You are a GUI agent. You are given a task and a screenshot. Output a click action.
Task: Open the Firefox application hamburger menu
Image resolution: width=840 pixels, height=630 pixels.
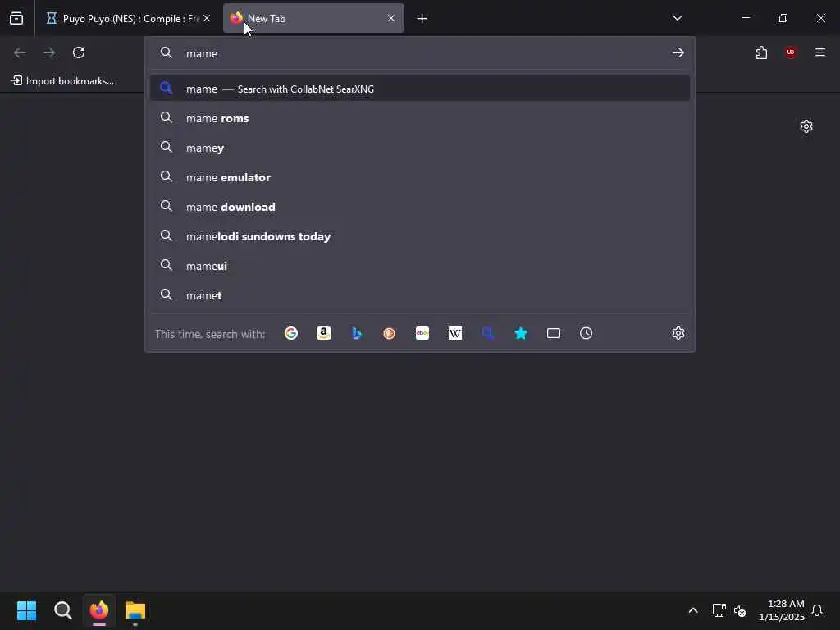coord(820,52)
